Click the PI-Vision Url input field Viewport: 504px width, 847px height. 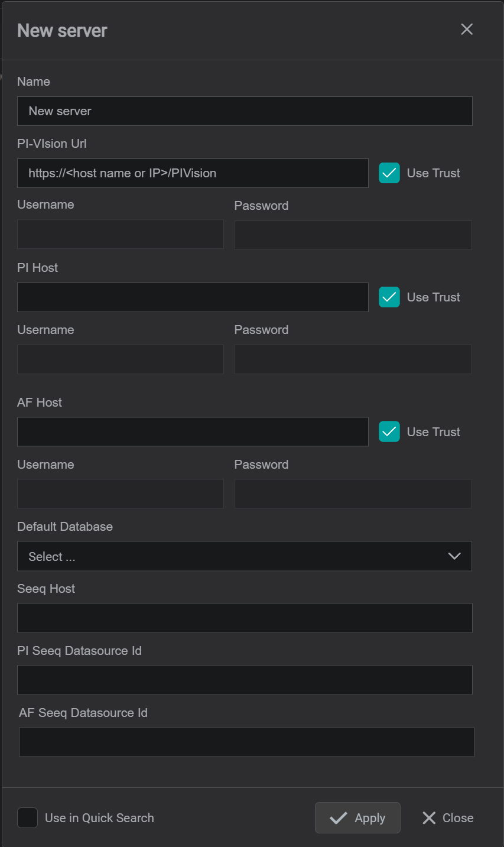point(193,173)
